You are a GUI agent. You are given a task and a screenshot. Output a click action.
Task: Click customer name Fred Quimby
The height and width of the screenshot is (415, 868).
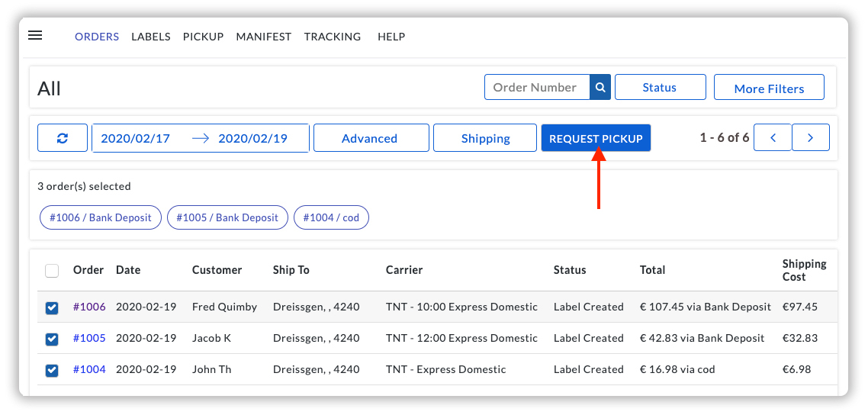225,307
